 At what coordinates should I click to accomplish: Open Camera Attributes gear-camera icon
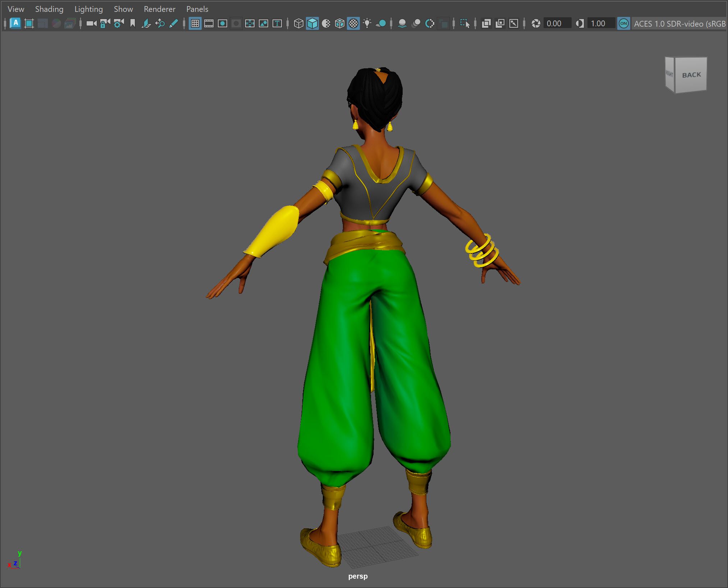click(119, 24)
